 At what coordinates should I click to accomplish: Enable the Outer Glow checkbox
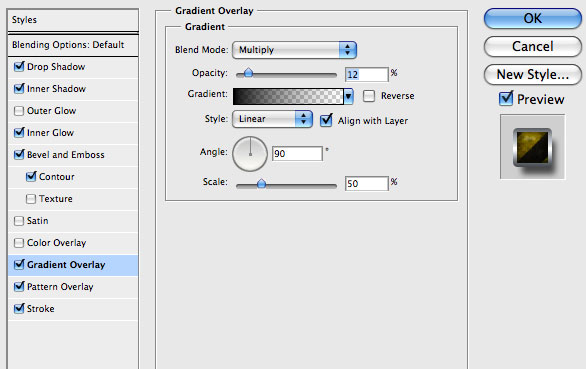pos(19,111)
